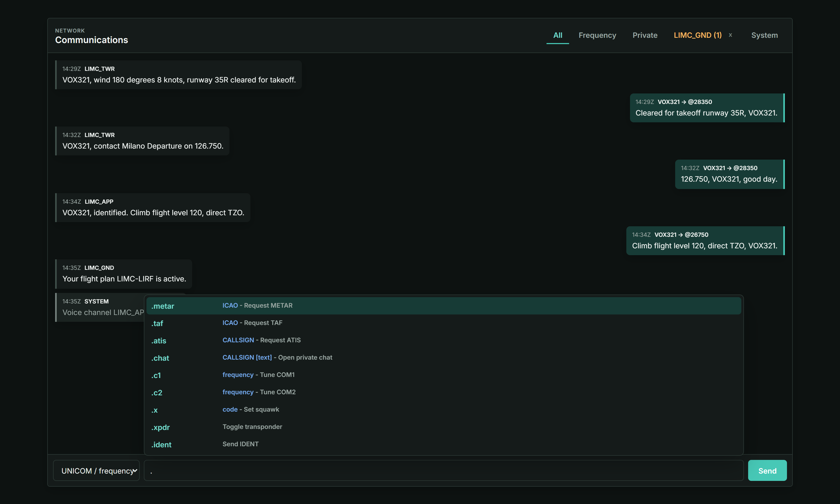The height and width of the screenshot is (504, 840).
Task: Click sender label VOX321 → @26750
Action: pos(681,235)
